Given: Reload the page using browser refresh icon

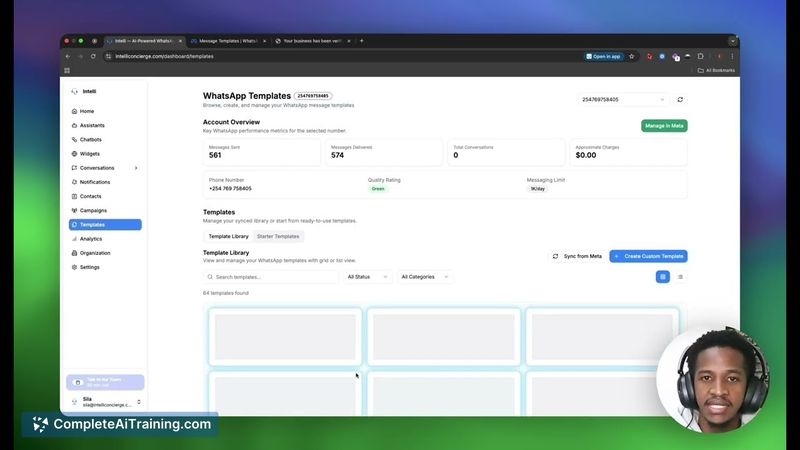Looking at the screenshot, I should point(93,57).
